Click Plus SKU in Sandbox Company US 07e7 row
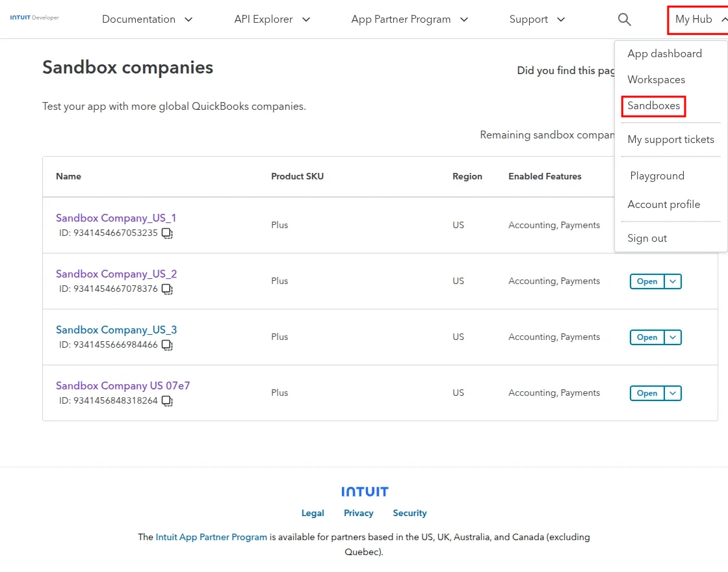Screen dimensions: 728x572 click(x=279, y=393)
